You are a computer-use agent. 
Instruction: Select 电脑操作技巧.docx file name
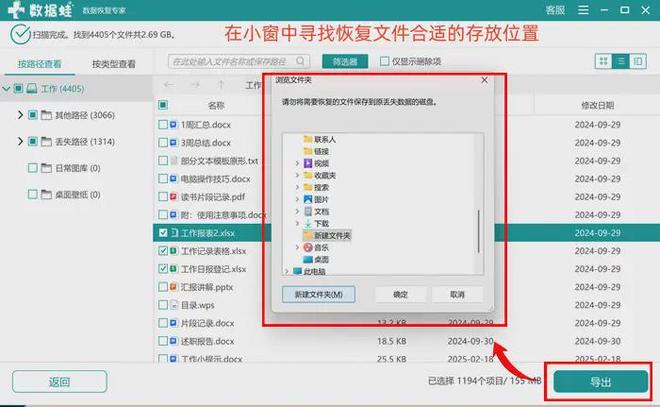(x=216, y=179)
